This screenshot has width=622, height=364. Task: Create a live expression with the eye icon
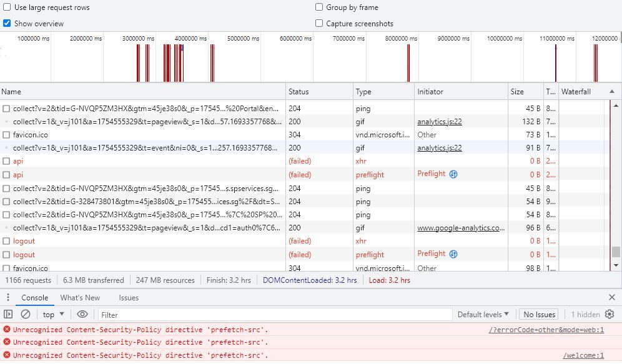pyautogui.click(x=82, y=315)
